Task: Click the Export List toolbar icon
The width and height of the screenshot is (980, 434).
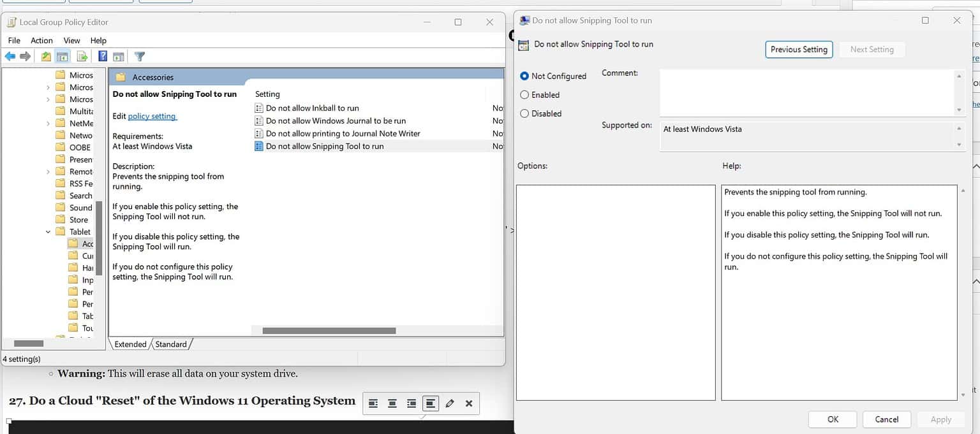Action: click(x=82, y=56)
